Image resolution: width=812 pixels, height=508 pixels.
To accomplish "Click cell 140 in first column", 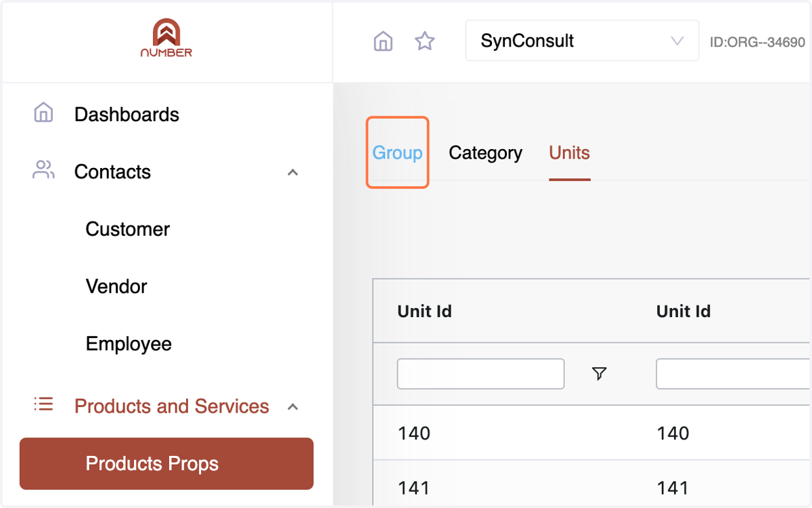I will pos(414,433).
